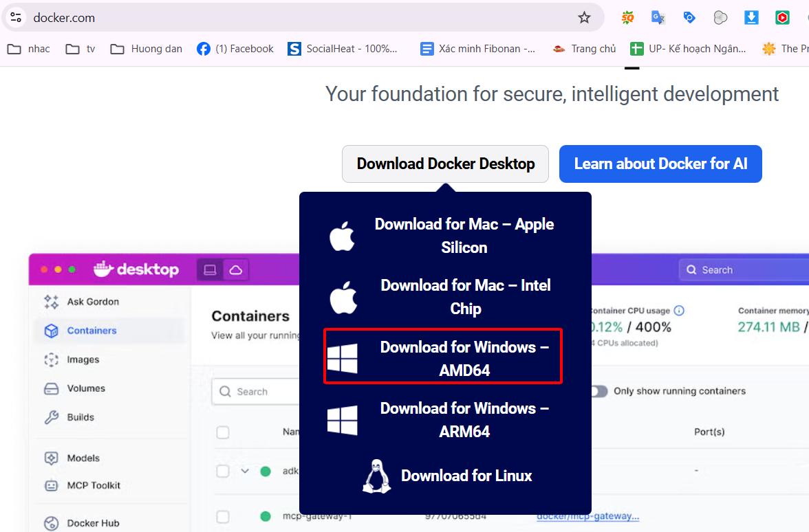Click the containers Search field
The width and height of the screenshot is (809, 532).
[256, 391]
